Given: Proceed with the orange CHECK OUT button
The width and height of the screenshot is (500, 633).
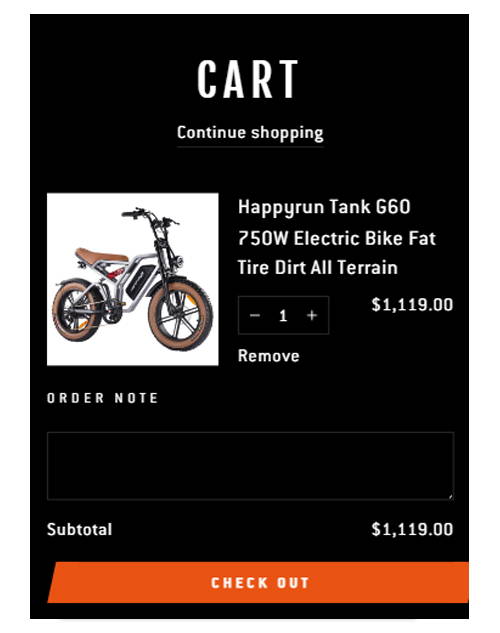Looking at the screenshot, I should tap(258, 583).
